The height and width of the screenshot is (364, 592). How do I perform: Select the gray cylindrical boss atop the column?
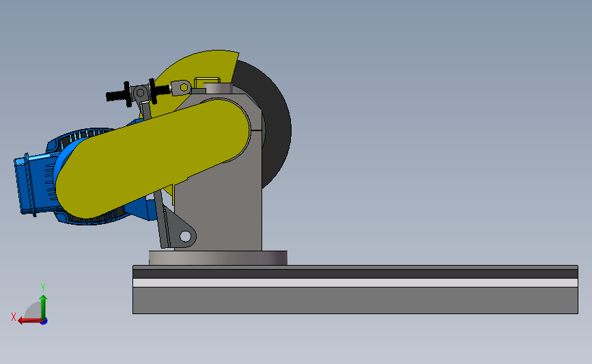(x=219, y=88)
